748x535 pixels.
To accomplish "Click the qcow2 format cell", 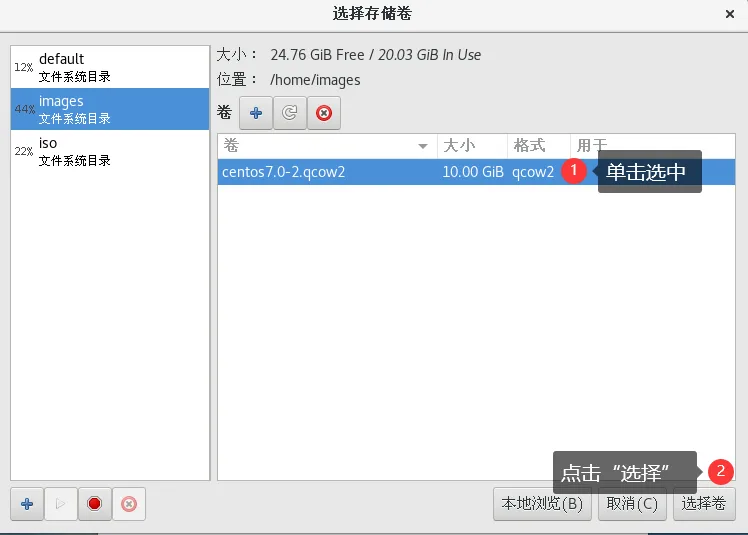I will 533,172.
